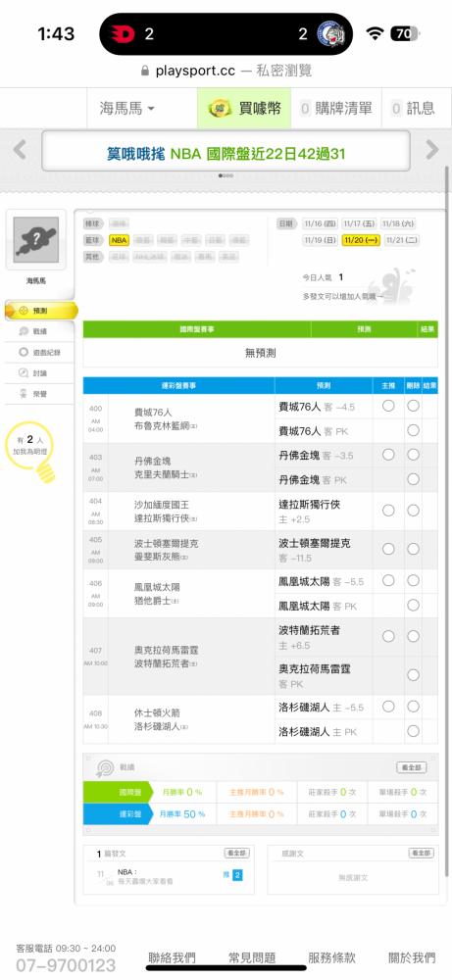Go to next banner with right arrow

pyautogui.click(x=432, y=149)
